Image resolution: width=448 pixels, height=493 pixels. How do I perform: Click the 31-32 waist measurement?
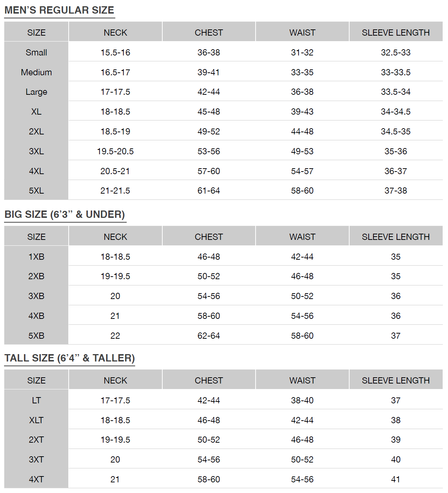click(302, 53)
